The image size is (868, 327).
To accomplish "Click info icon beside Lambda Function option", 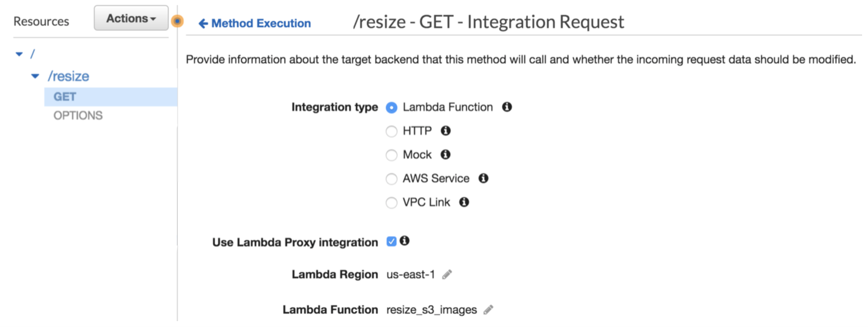I will click(x=507, y=107).
